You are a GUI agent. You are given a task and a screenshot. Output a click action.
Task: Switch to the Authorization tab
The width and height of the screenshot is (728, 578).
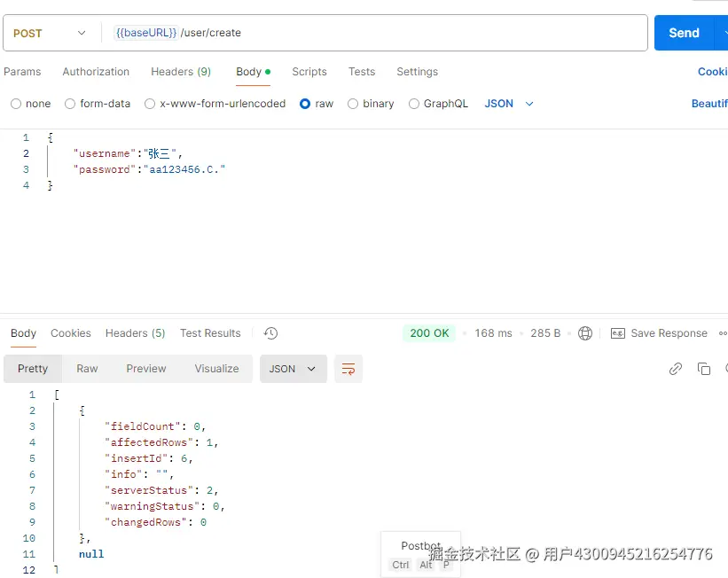click(x=96, y=72)
